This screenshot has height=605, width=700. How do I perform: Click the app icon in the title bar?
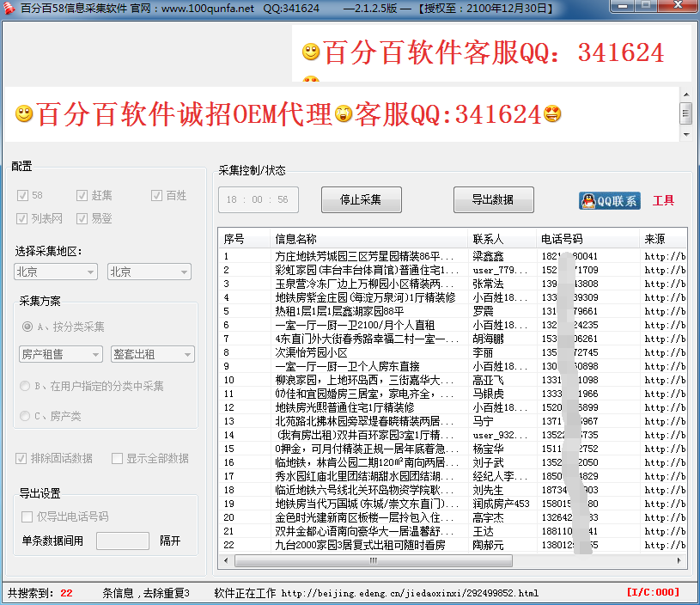click(x=9, y=8)
